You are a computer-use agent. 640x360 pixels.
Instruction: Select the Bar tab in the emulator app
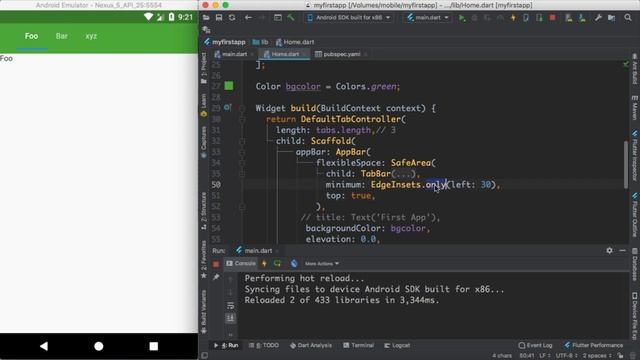tap(62, 36)
